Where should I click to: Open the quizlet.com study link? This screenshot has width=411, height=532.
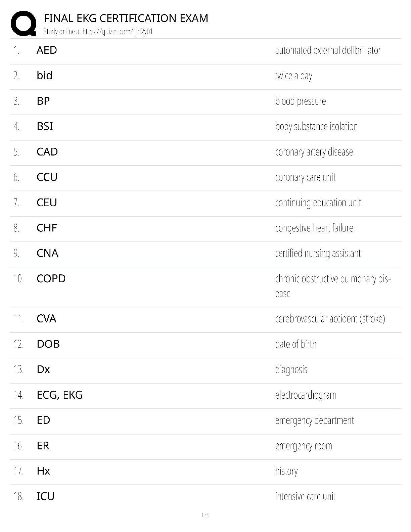click(118, 32)
